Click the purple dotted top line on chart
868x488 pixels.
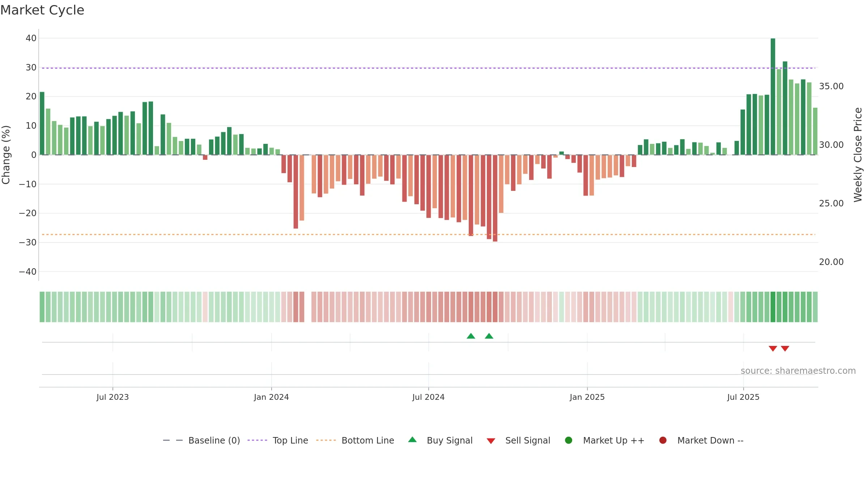429,68
